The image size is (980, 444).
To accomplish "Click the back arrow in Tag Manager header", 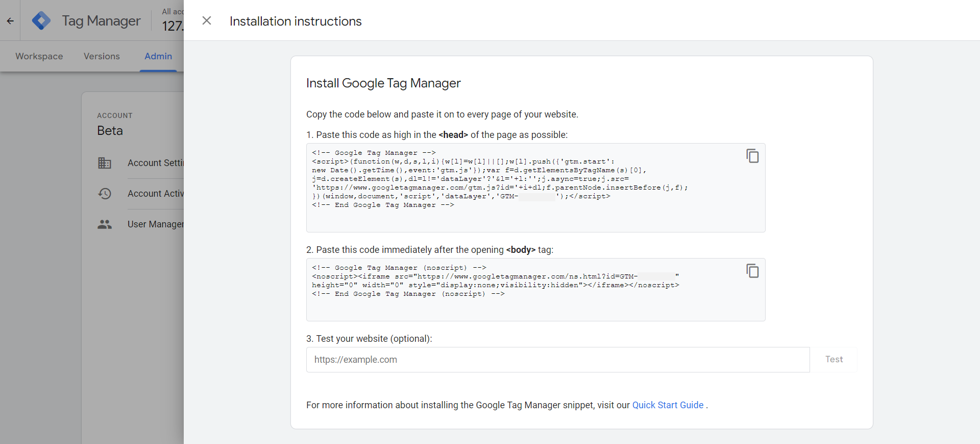I will coord(10,21).
